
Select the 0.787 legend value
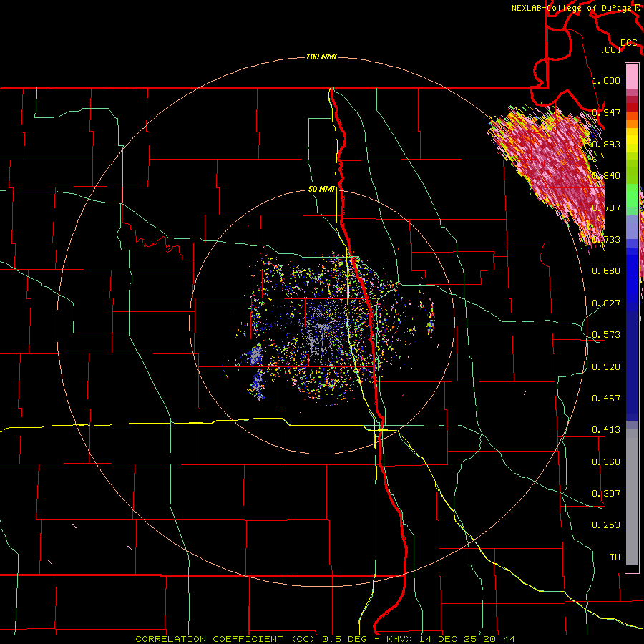click(606, 208)
